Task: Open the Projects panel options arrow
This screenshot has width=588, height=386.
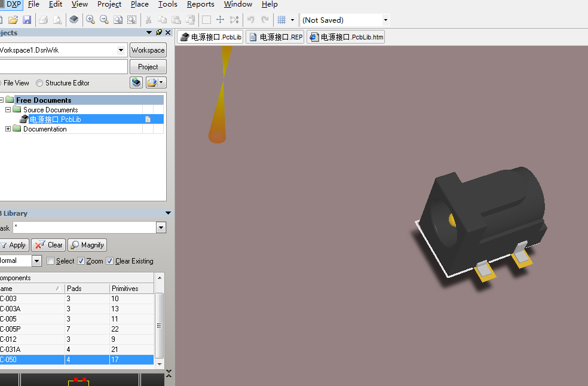Action: [149, 33]
